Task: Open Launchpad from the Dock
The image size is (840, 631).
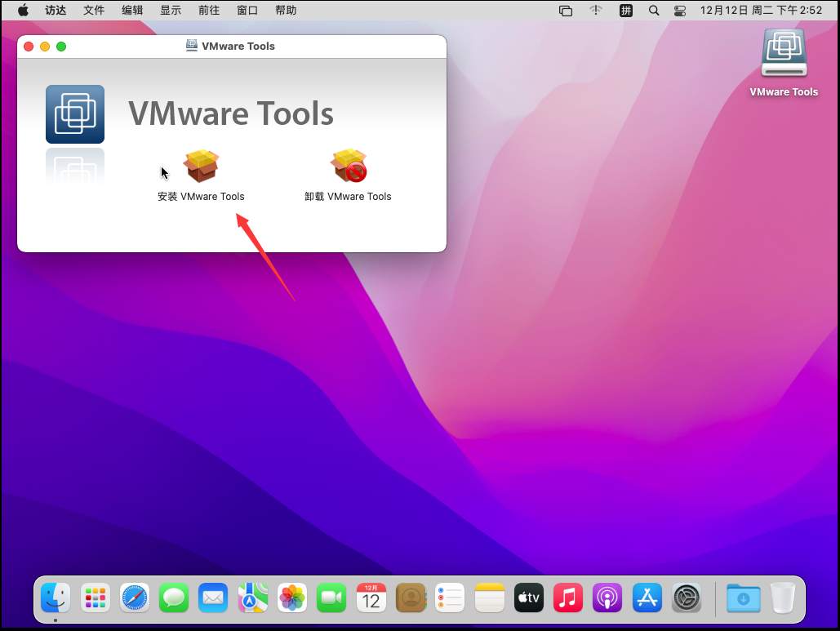Action: tap(96, 598)
